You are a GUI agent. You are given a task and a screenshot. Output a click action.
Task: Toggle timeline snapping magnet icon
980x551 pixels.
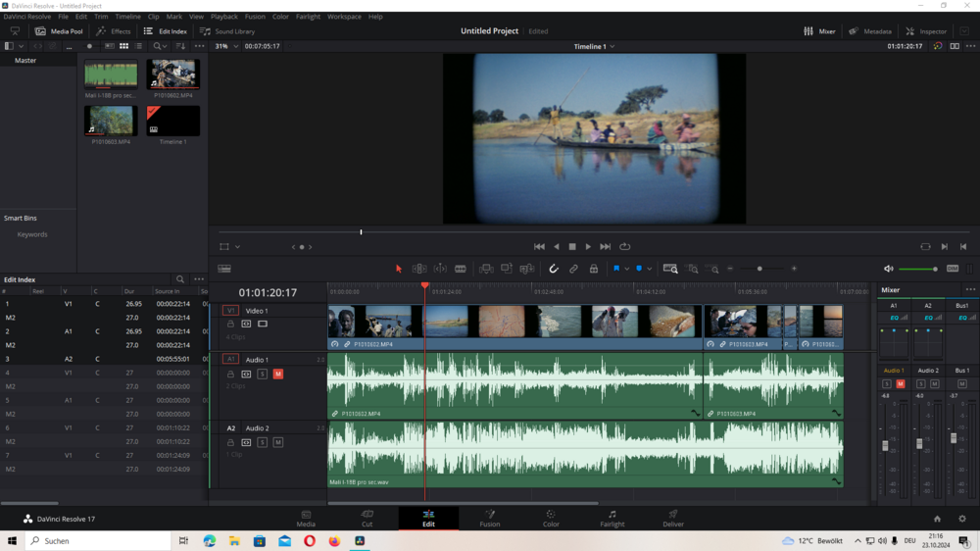554,269
